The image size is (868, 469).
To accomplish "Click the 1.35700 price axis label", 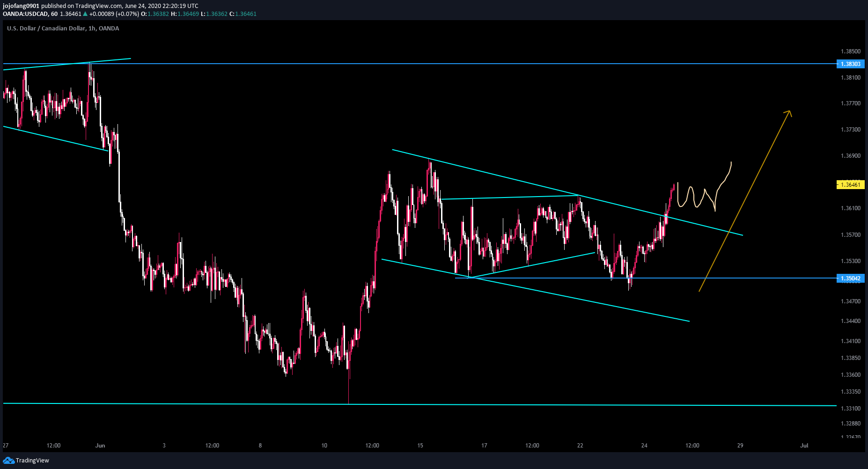I will point(850,235).
